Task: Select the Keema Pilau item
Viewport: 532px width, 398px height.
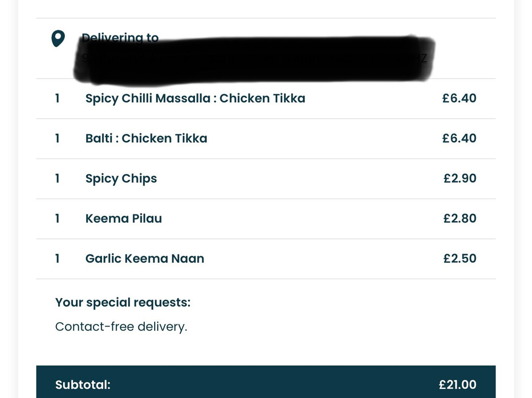Action: [124, 219]
